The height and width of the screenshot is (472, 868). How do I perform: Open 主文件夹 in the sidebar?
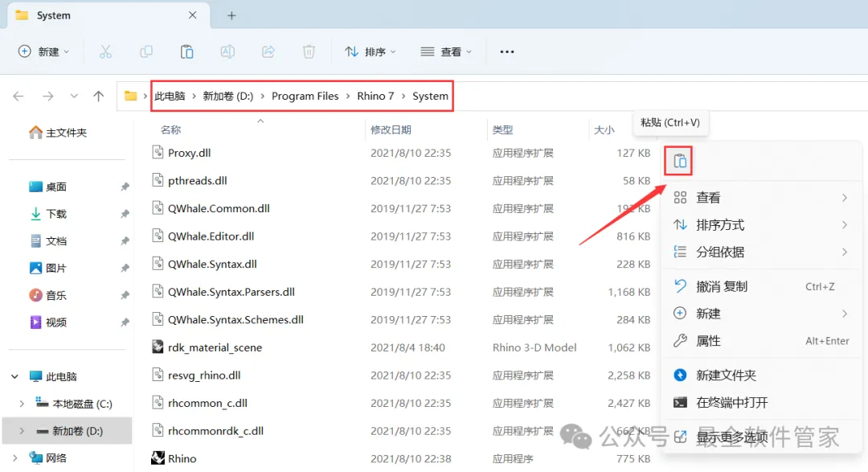point(58,133)
